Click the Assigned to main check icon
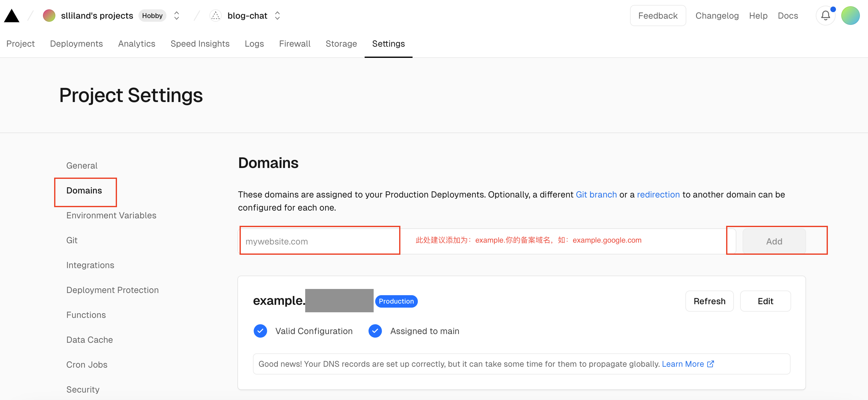 375,331
